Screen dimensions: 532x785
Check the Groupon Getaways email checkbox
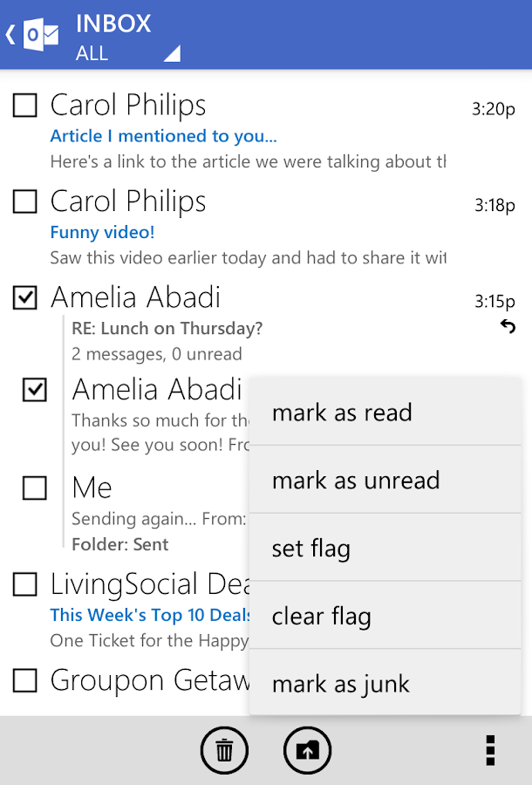(x=25, y=679)
